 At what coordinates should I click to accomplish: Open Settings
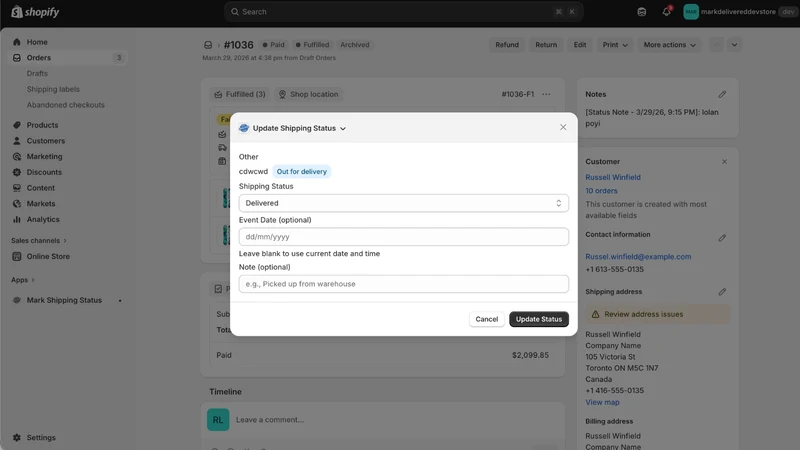pos(41,437)
